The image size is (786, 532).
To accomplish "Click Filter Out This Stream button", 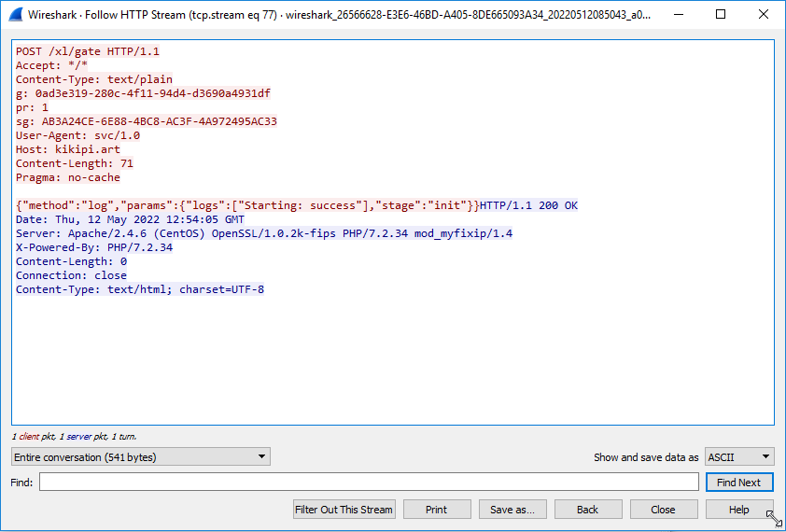I will [x=344, y=509].
